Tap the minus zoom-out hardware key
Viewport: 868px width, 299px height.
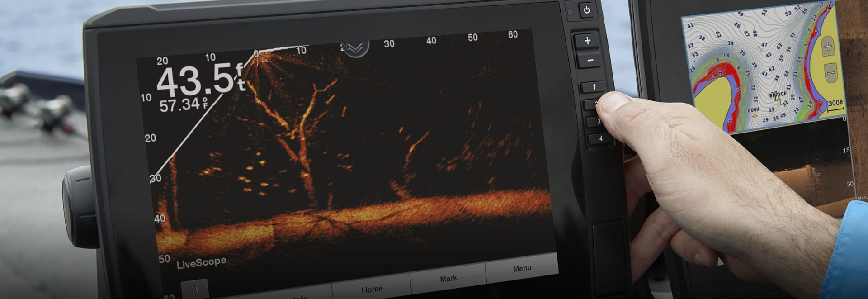tap(590, 60)
